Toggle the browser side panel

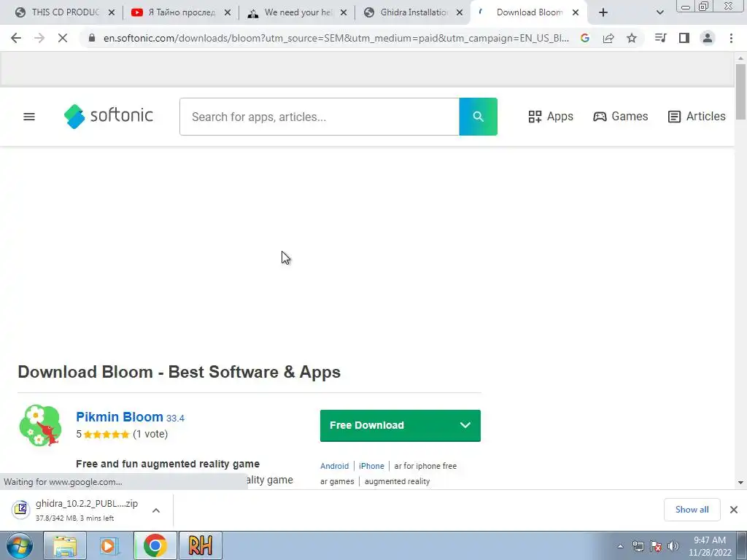click(684, 38)
